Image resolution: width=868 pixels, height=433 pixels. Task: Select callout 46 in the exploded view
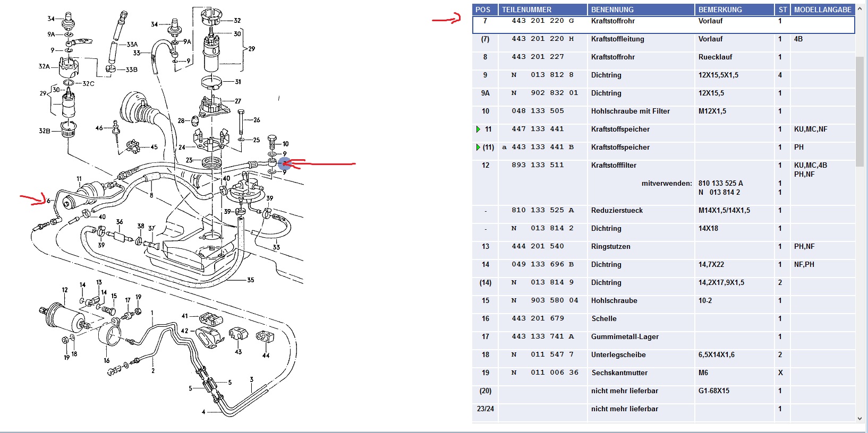(99, 128)
